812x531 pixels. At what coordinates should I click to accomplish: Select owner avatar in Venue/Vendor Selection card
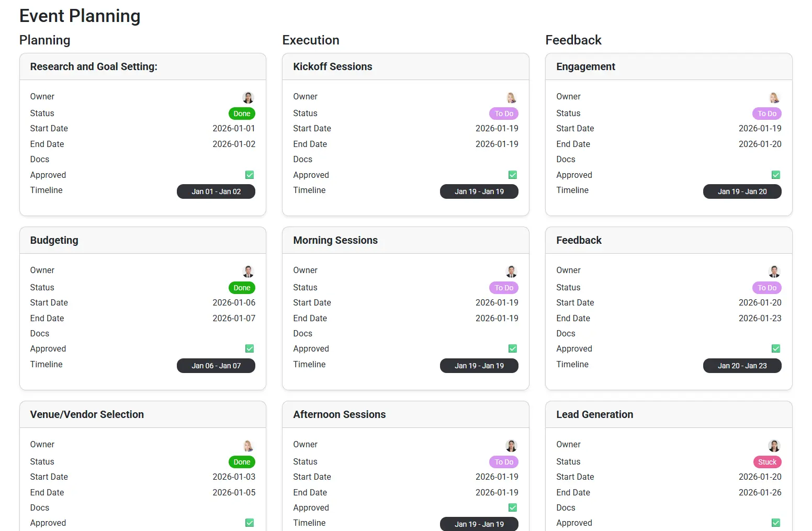click(249, 445)
